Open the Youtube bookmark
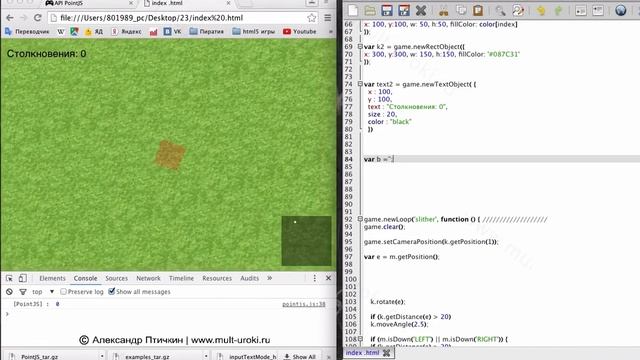The width and height of the screenshot is (640, 360). pyautogui.click(x=300, y=31)
